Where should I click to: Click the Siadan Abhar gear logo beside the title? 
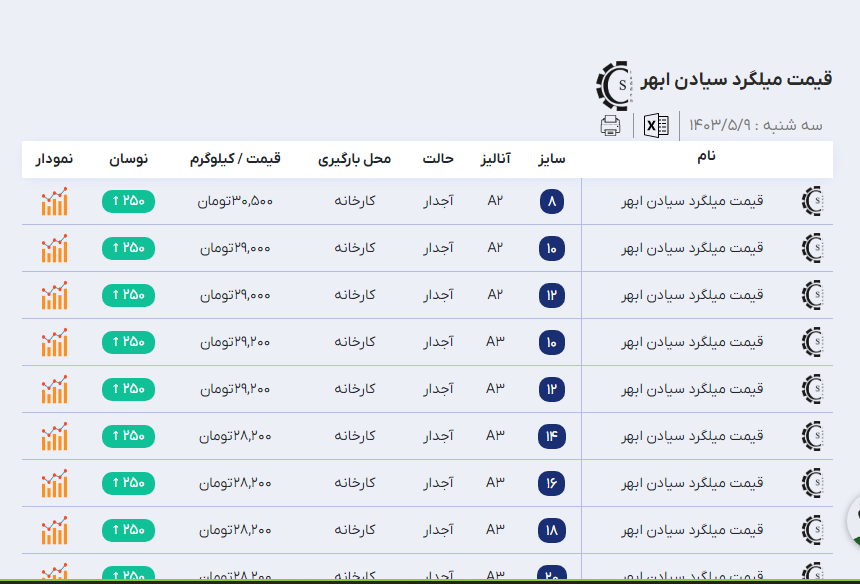click(x=613, y=84)
